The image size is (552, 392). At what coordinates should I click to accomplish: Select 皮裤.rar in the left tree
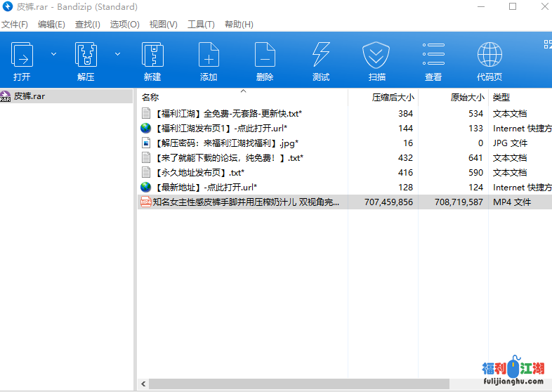tap(29, 96)
